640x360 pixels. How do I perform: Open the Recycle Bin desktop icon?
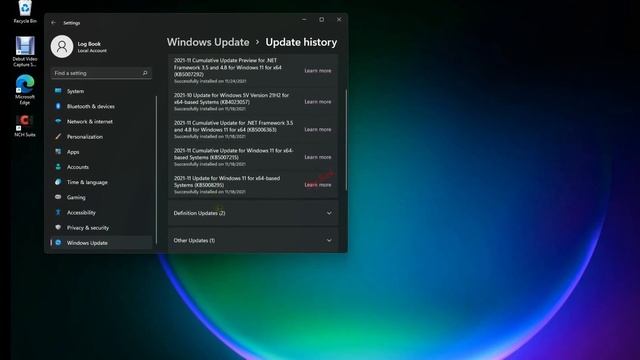[25, 11]
